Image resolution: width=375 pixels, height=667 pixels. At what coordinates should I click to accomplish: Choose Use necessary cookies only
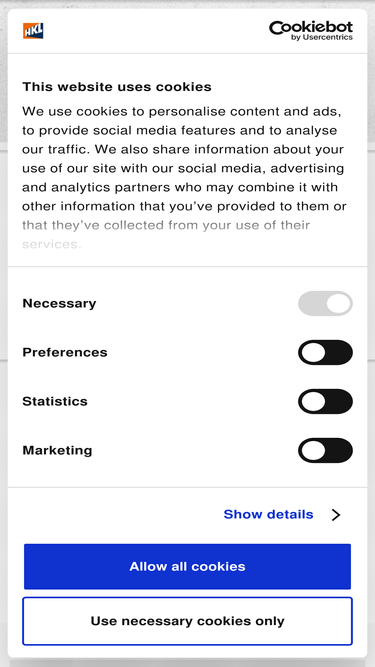point(188,621)
